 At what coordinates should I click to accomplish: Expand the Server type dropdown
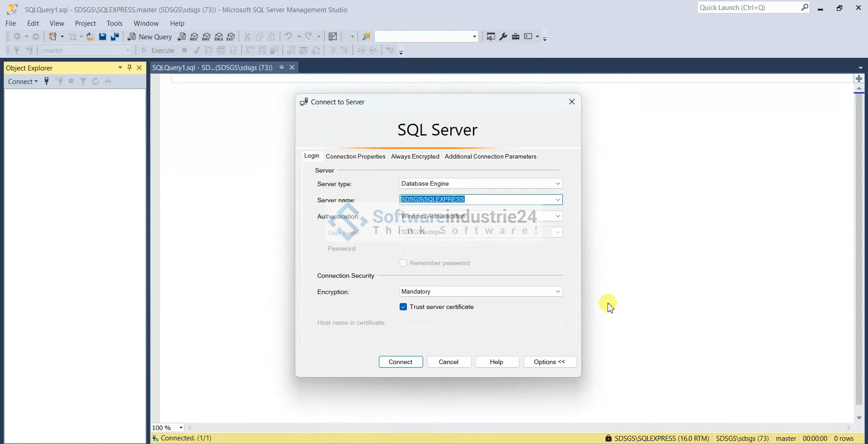(558, 184)
